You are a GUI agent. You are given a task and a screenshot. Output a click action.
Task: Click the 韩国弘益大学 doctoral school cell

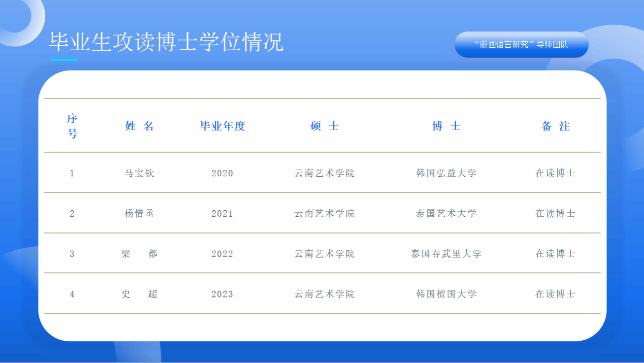coord(446,173)
